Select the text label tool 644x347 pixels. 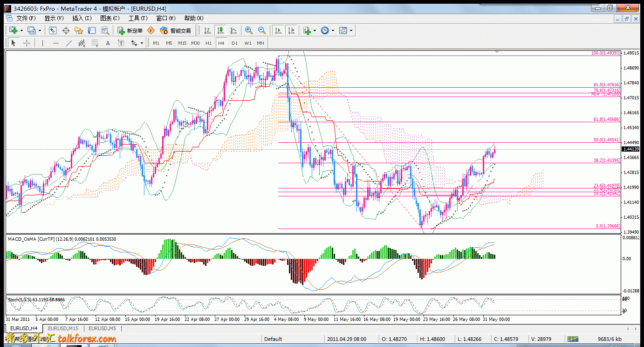[121, 43]
